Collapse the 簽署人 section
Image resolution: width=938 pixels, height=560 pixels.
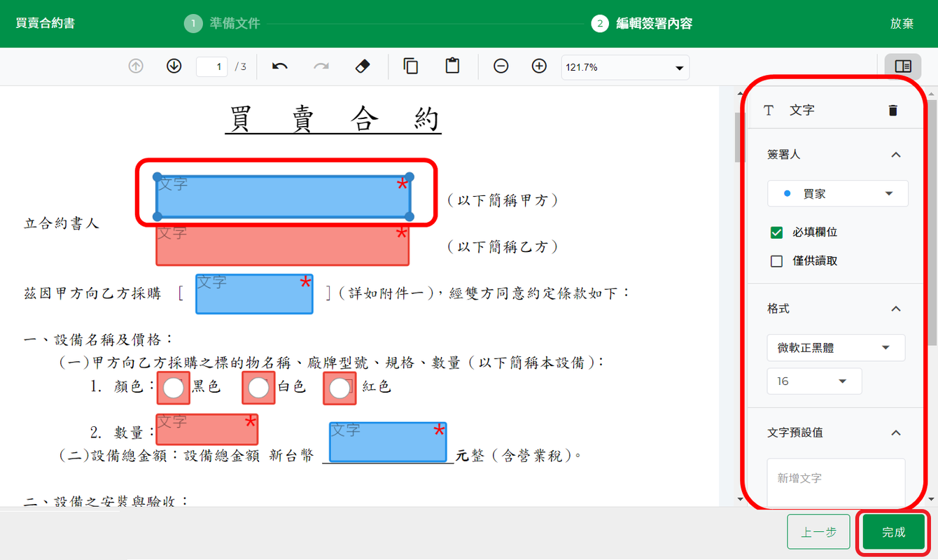click(895, 154)
